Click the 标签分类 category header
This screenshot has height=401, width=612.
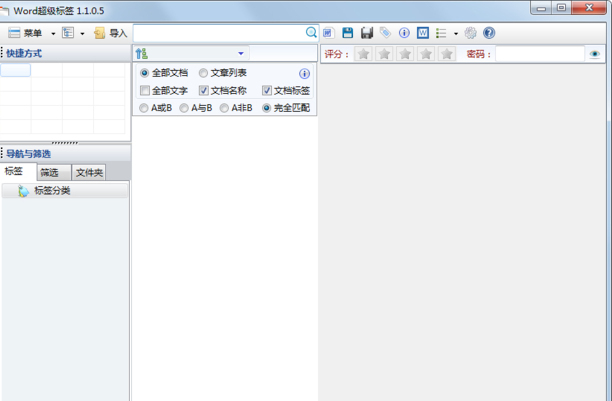[64, 191]
